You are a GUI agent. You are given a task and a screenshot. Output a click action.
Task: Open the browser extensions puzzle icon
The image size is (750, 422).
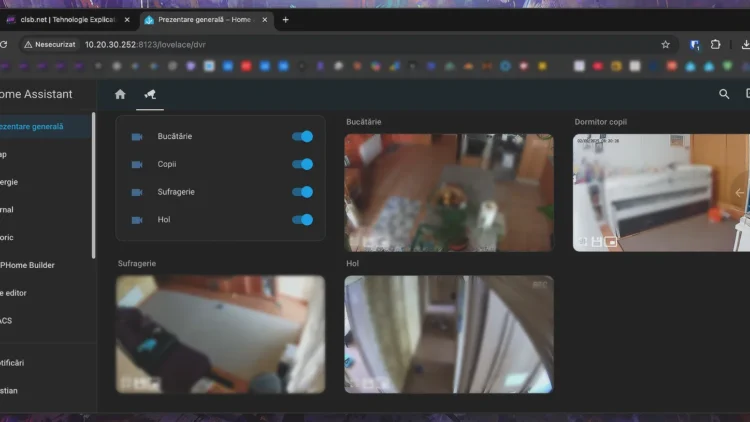pyautogui.click(x=716, y=44)
